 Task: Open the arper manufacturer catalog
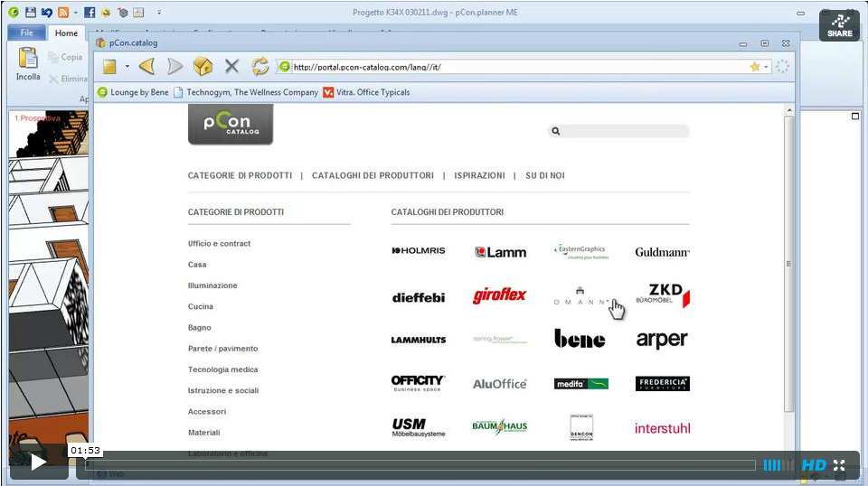662,340
